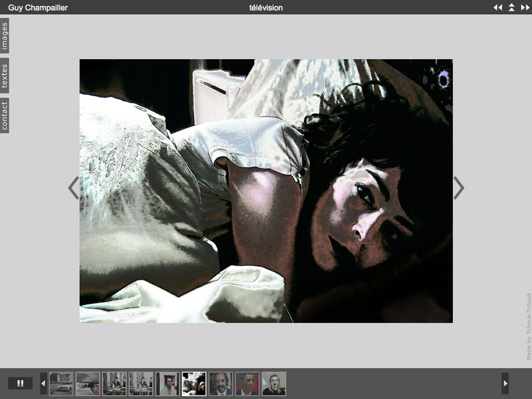The width and height of the screenshot is (532, 399).
Task: Select the thumbnail of the man on red and green
Action: click(x=247, y=384)
